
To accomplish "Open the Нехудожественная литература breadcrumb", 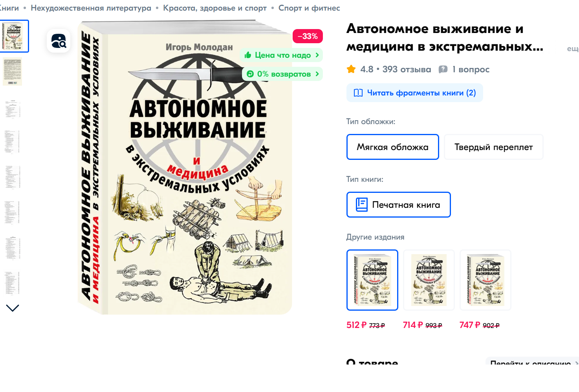I will point(91,8).
